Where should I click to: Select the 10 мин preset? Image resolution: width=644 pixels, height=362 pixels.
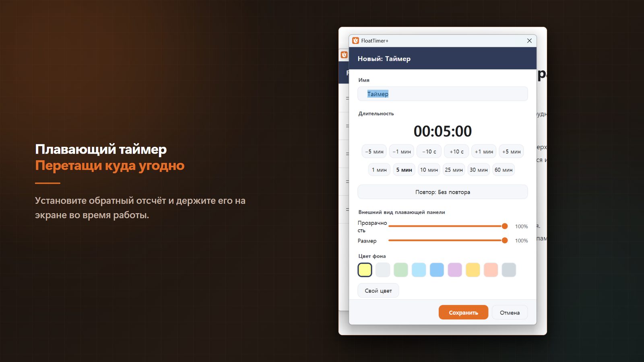(x=429, y=170)
